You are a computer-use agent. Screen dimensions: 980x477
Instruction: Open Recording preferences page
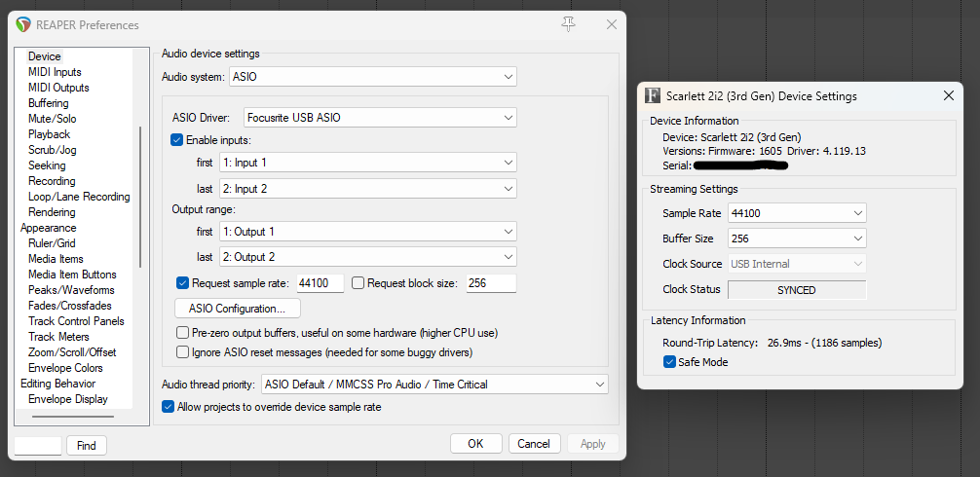pyautogui.click(x=52, y=181)
